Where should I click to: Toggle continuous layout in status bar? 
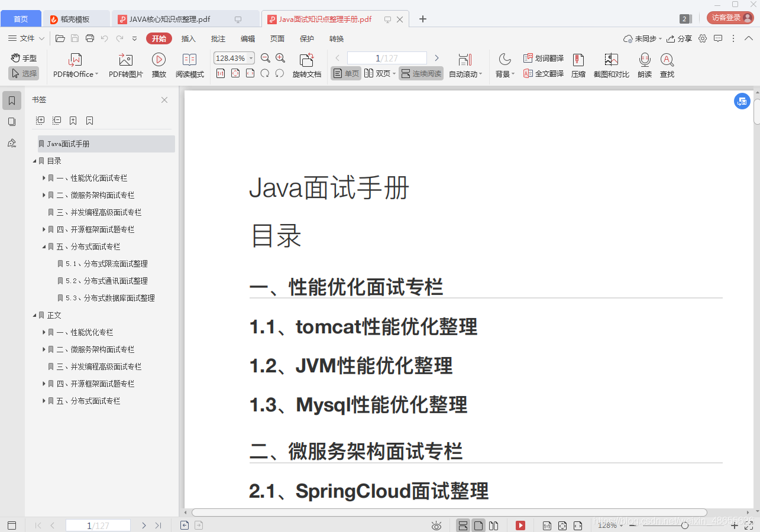pos(464,525)
